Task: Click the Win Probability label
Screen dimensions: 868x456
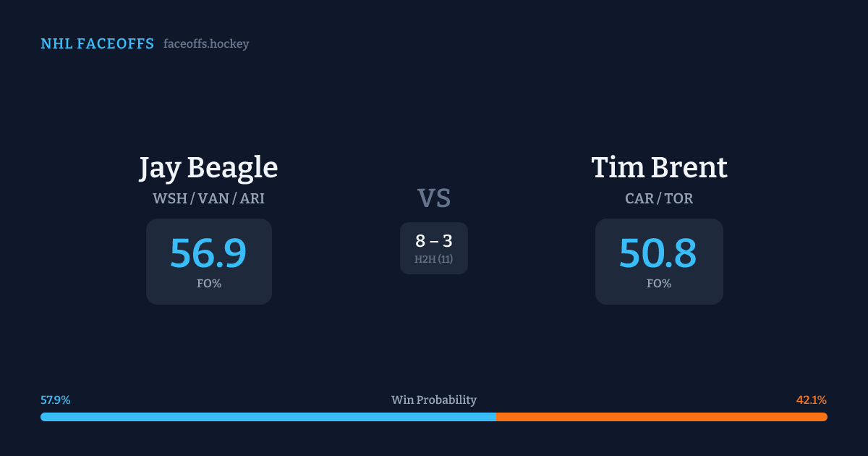Action: pos(434,400)
